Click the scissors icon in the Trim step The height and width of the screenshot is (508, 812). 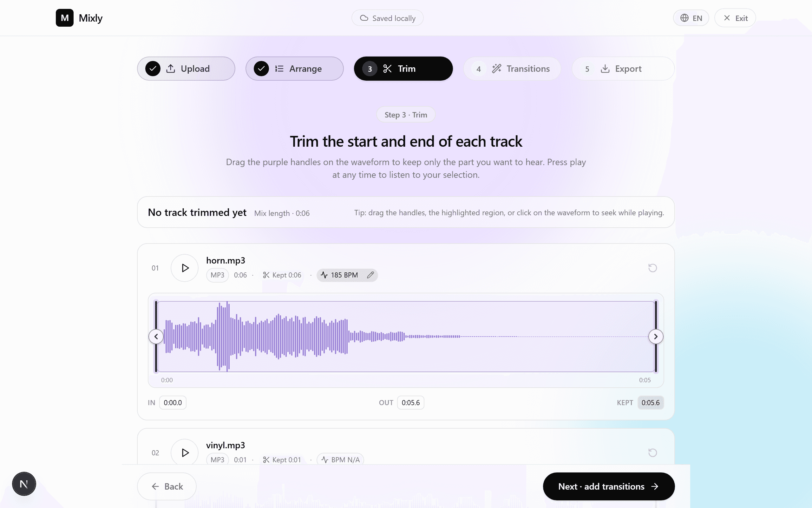(x=387, y=69)
